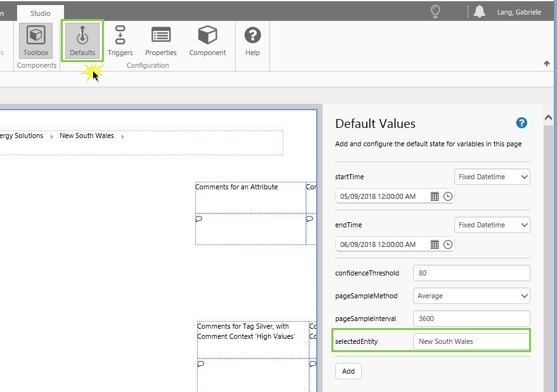
Task: Click the lightbulb tips icon
Action: 435,11
